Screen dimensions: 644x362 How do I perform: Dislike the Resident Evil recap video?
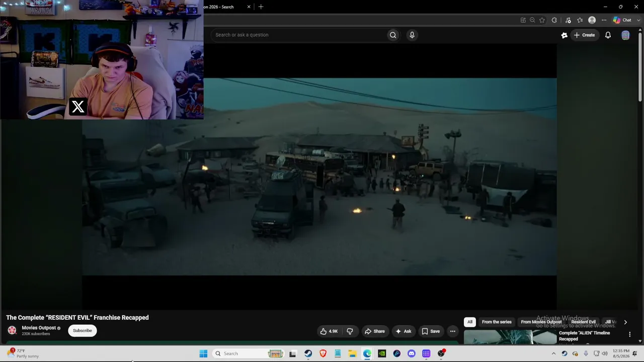point(350,331)
